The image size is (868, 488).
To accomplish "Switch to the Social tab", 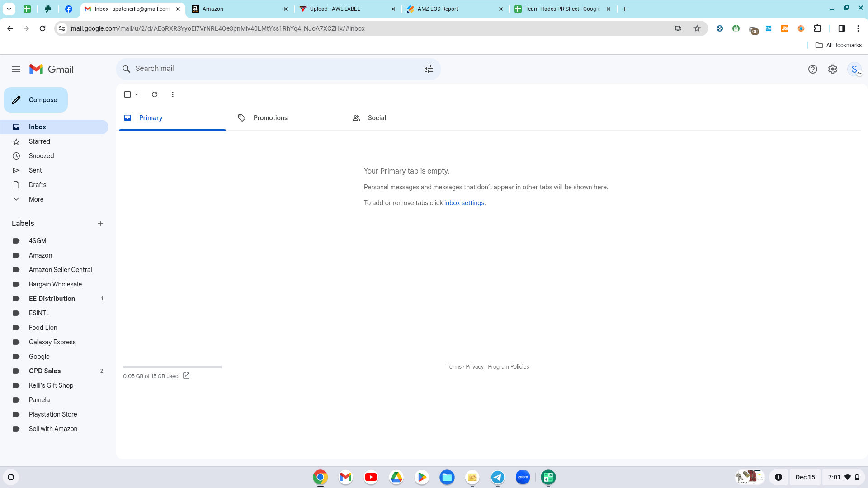I will point(401,118).
